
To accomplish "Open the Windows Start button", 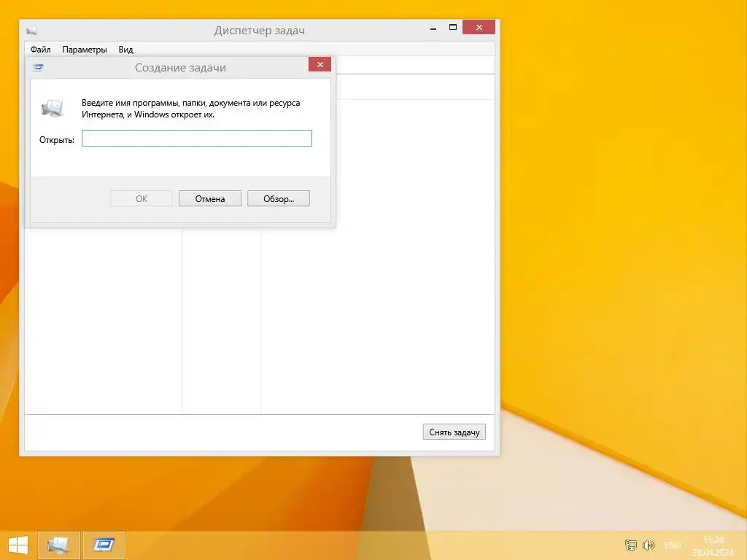I will coord(18,545).
